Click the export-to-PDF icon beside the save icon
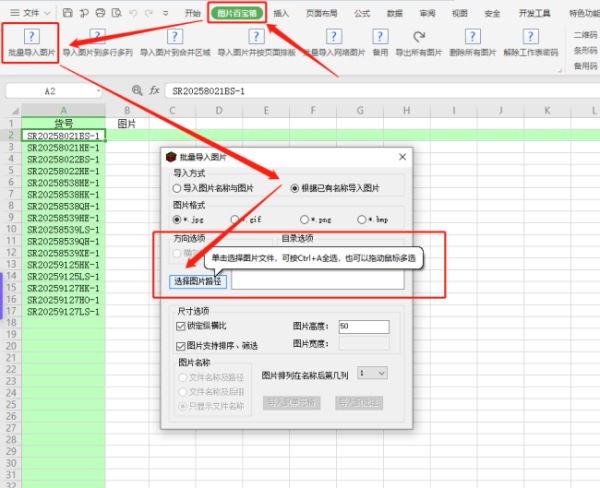 coord(84,13)
